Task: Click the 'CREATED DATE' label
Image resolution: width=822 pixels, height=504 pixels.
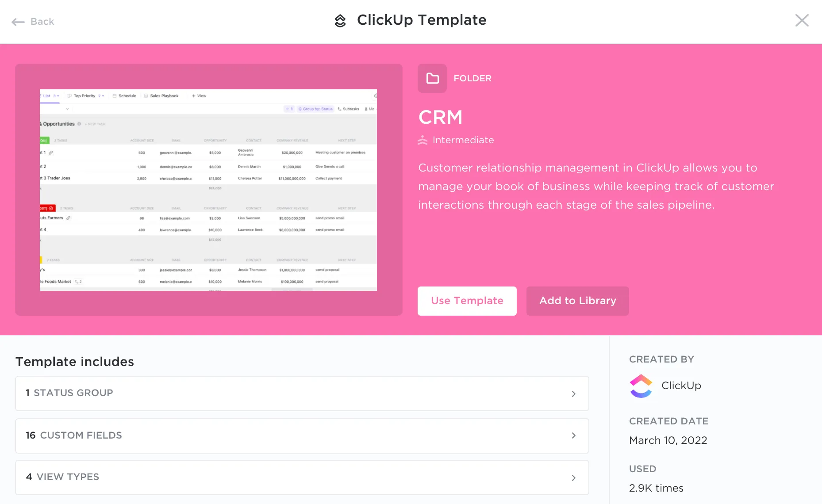Action: click(x=668, y=421)
